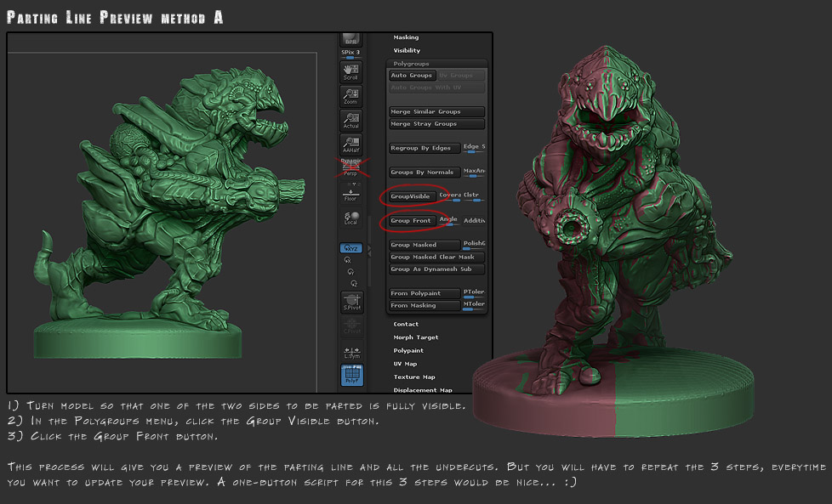Click the Group Front button
The width and height of the screenshot is (832, 504).
click(x=413, y=221)
